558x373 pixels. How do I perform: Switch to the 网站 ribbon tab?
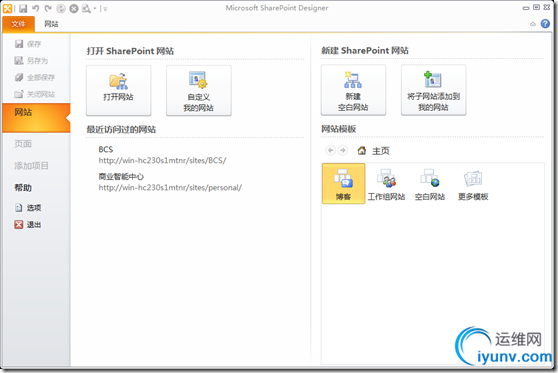(x=51, y=24)
